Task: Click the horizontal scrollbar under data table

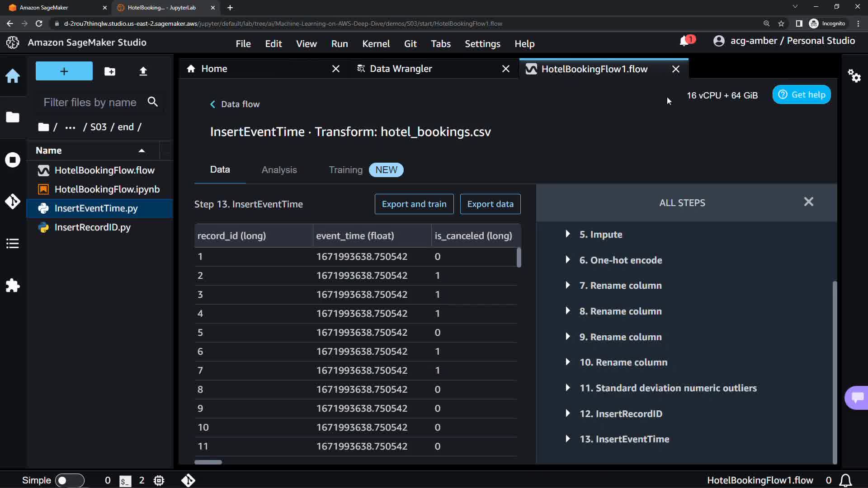Action: [x=208, y=462]
